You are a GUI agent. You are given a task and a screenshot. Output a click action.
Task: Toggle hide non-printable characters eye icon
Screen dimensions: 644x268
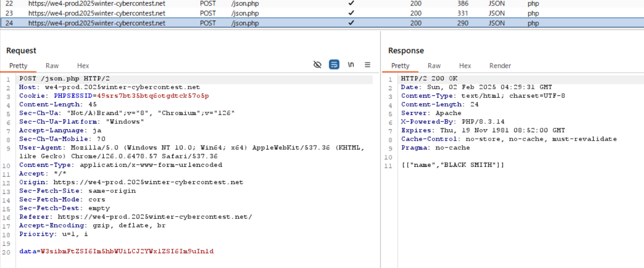pyautogui.click(x=318, y=65)
